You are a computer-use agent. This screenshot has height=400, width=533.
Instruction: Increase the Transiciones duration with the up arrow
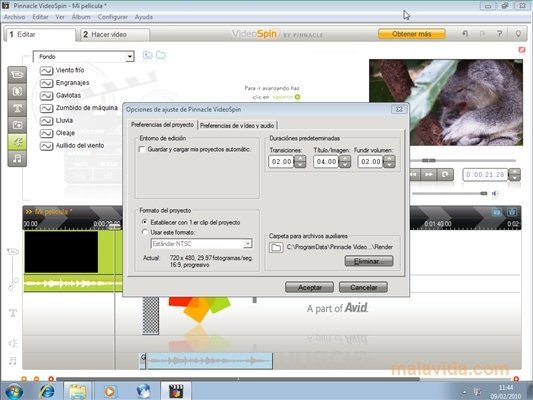pos(300,158)
